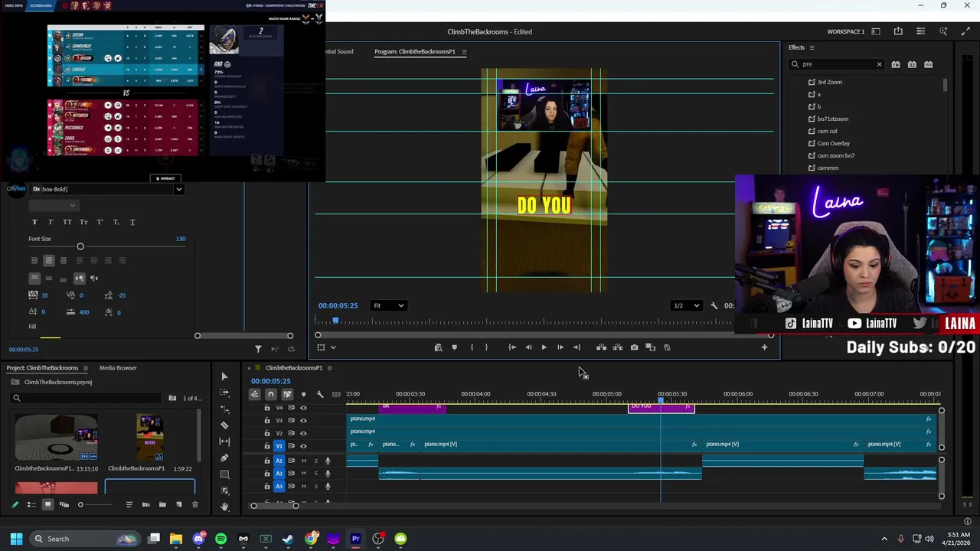Toggle timeline snapping magnet button
Screen dimensions: 980x551
(271, 394)
